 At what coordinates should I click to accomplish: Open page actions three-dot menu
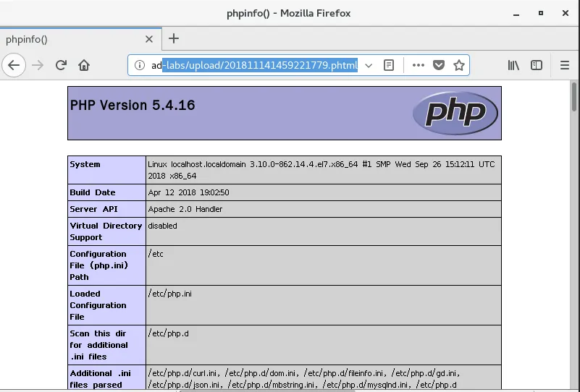pos(419,65)
